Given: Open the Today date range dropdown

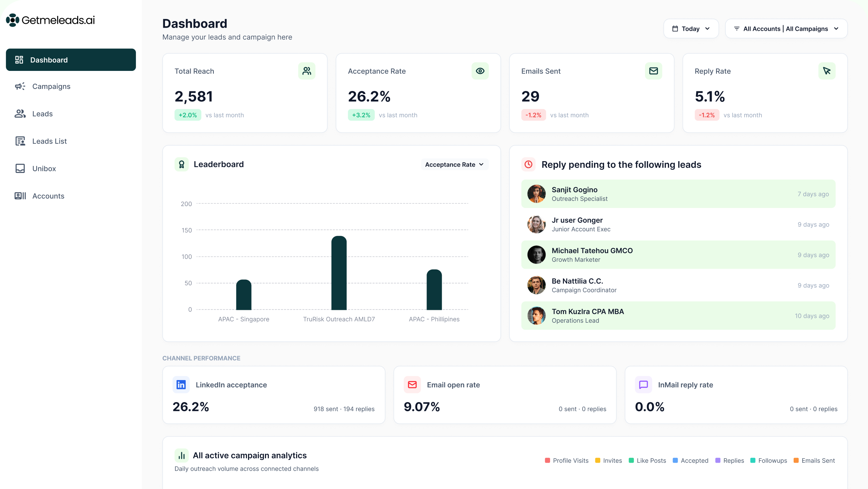Looking at the screenshot, I should [x=691, y=29].
